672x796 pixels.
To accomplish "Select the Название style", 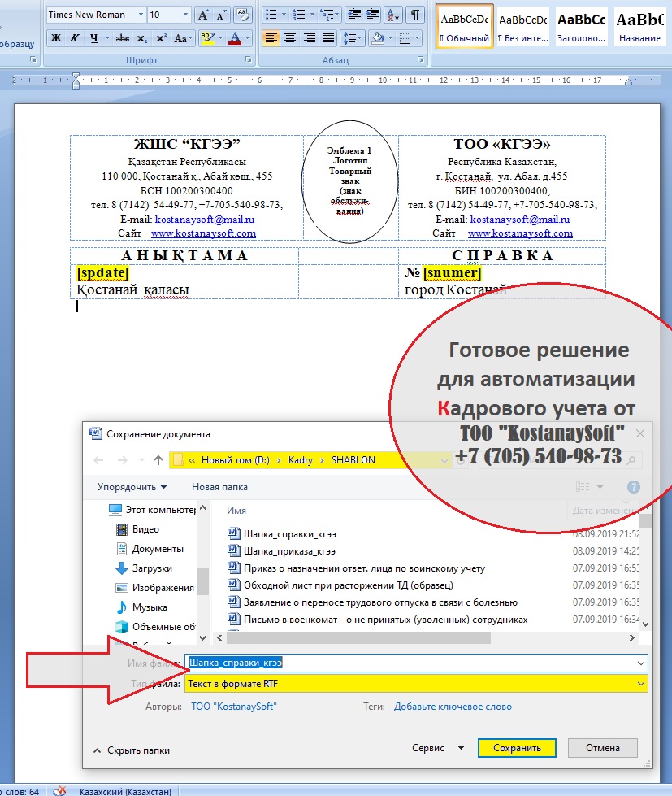I will point(639,27).
